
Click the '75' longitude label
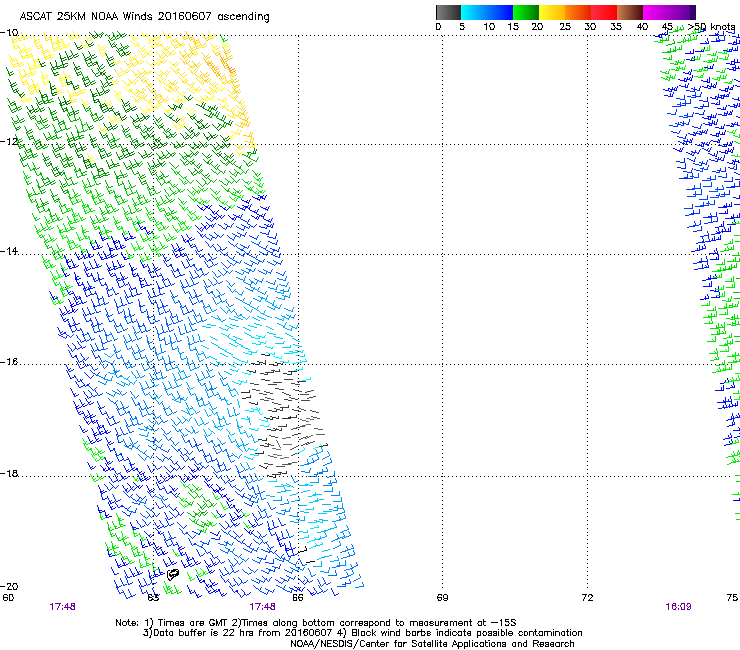click(x=732, y=598)
